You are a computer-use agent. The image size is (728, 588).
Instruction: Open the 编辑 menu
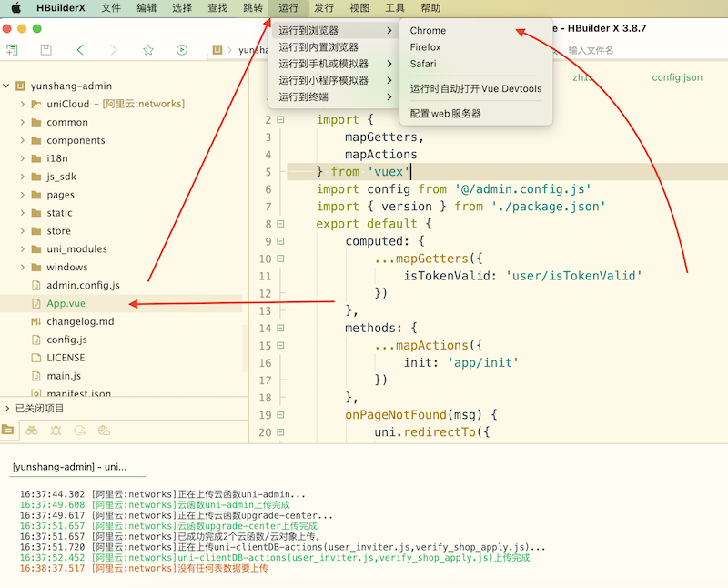pos(147,8)
